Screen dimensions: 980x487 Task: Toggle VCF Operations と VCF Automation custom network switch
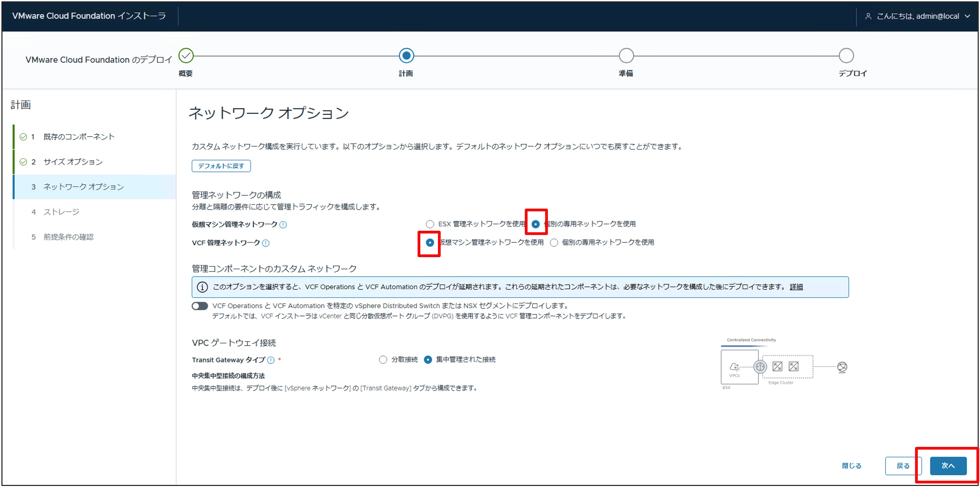pos(200,307)
